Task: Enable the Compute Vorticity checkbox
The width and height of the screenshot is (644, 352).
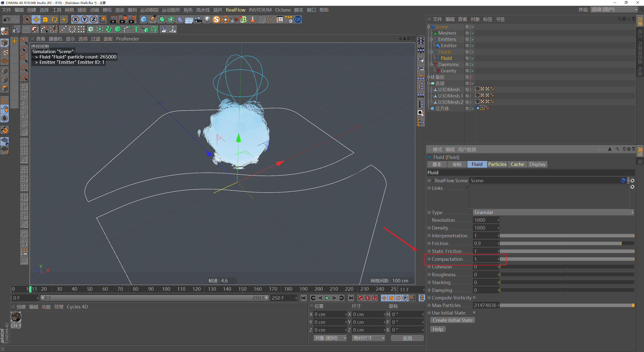Action: click(x=474, y=298)
